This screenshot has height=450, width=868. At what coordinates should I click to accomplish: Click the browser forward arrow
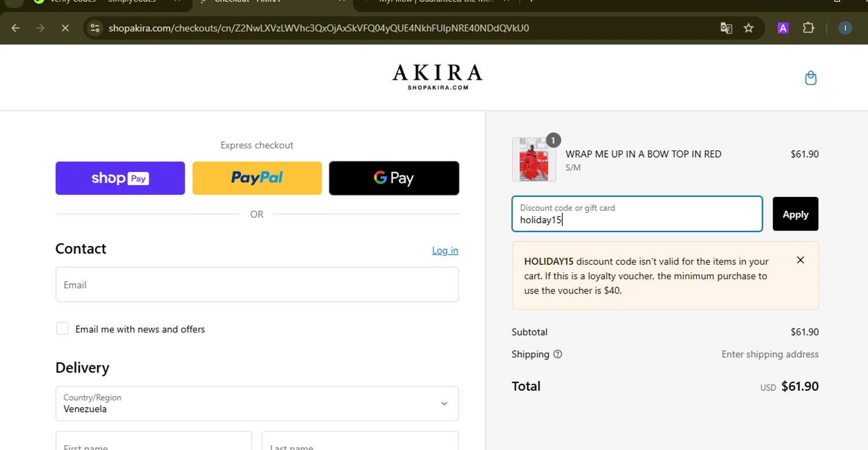[40, 28]
